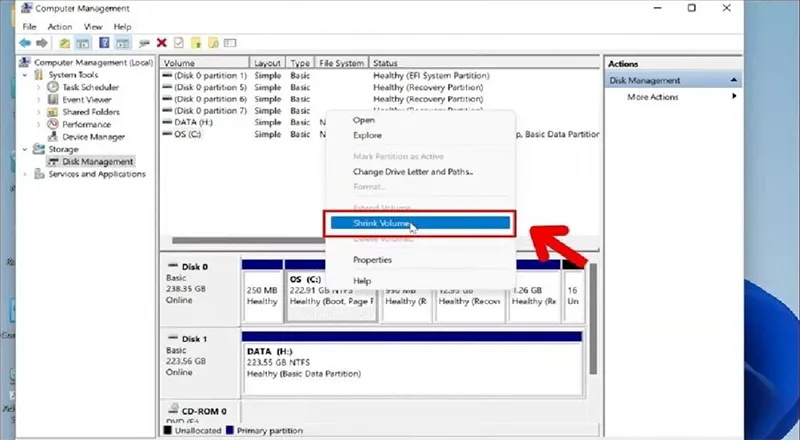Select Properties in the context menu
This screenshot has width=800, height=440.
(372, 260)
